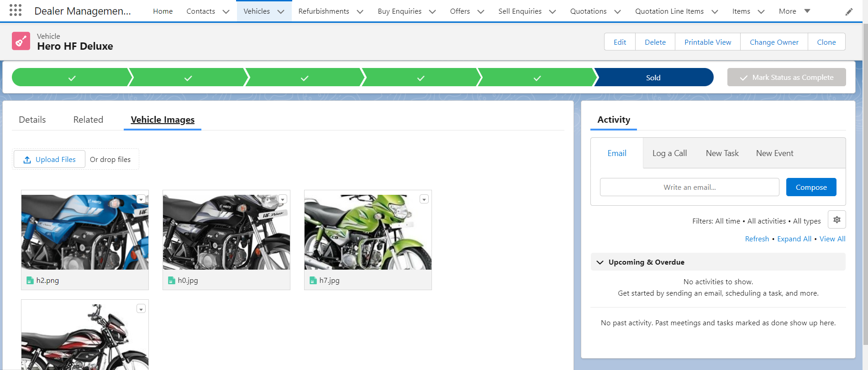Open Printable View

(x=708, y=42)
